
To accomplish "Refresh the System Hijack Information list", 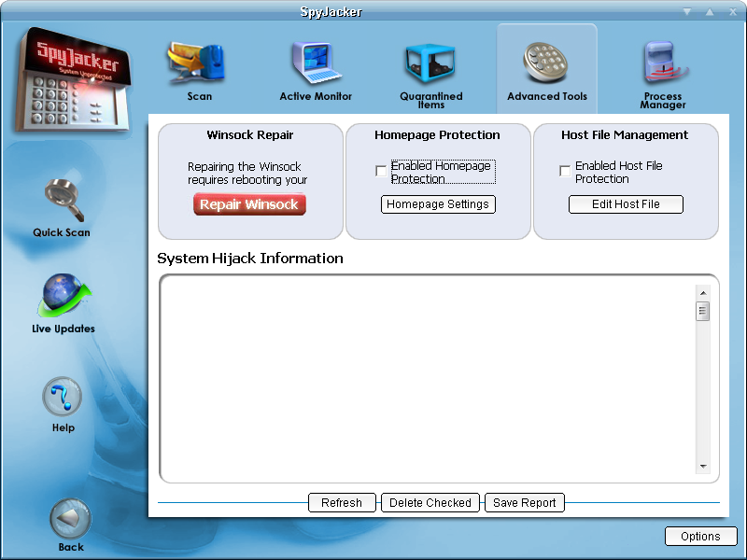I will point(342,503).
